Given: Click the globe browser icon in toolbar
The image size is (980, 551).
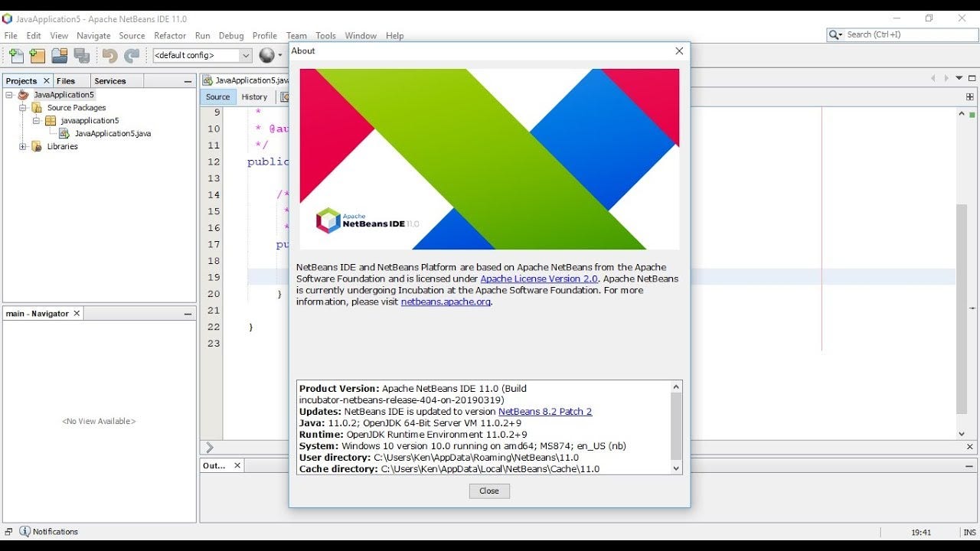Looking at the screenshot, I should 266,55.
